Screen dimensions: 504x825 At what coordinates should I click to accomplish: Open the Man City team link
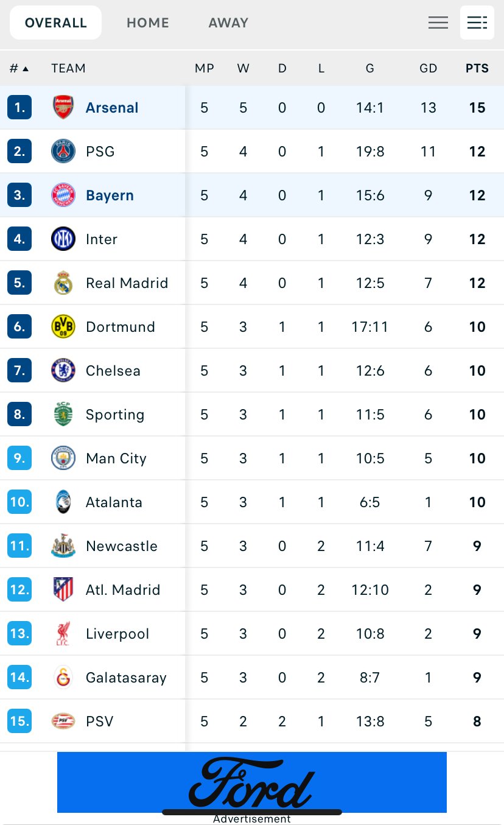[116, 458]
